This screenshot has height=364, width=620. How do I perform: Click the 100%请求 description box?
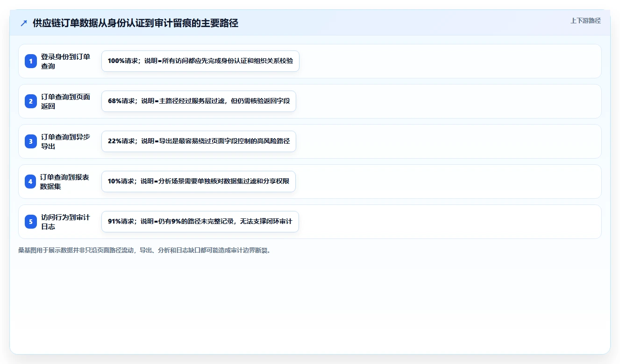pyautogui.click(x=200, y=61)
